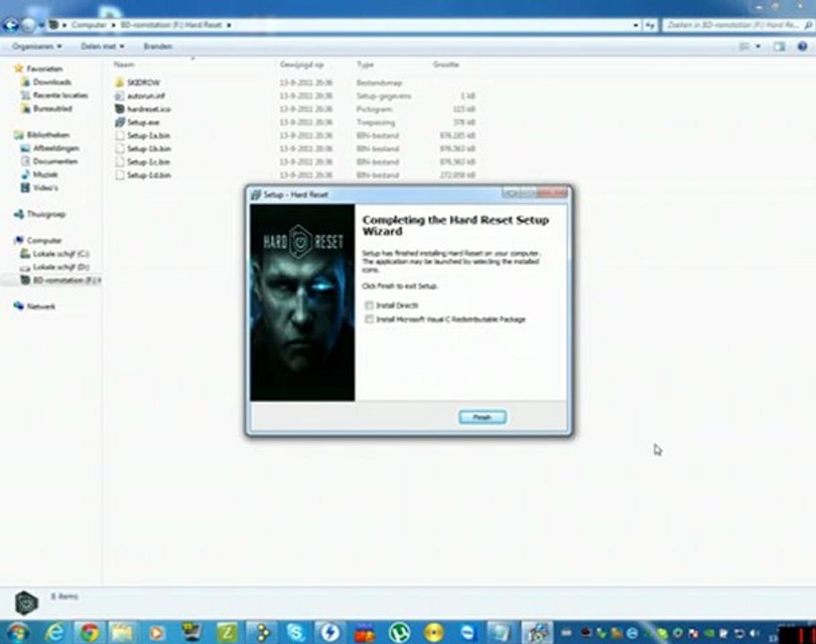
Task: Open uTorrent from the taskbar
Action: click(399, 632)
